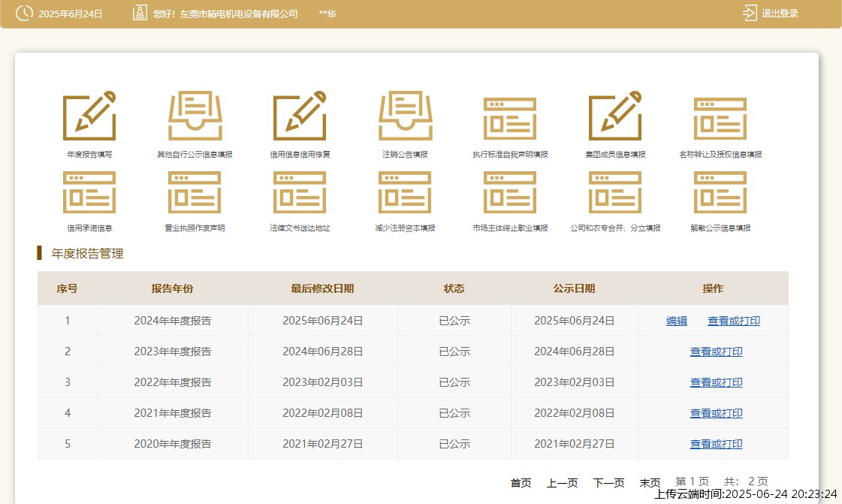Open 名称转让及授权信息填报 icon
This screenshot has width=842, height=504.
[720, 119]
